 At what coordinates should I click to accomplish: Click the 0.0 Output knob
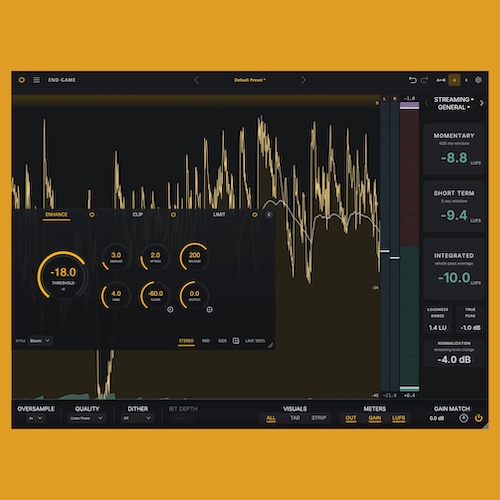coord(194,295)
